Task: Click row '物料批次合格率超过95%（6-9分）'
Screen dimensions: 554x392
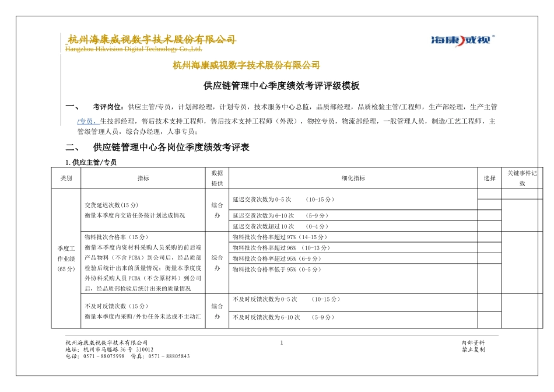Action: click(353, 258)
